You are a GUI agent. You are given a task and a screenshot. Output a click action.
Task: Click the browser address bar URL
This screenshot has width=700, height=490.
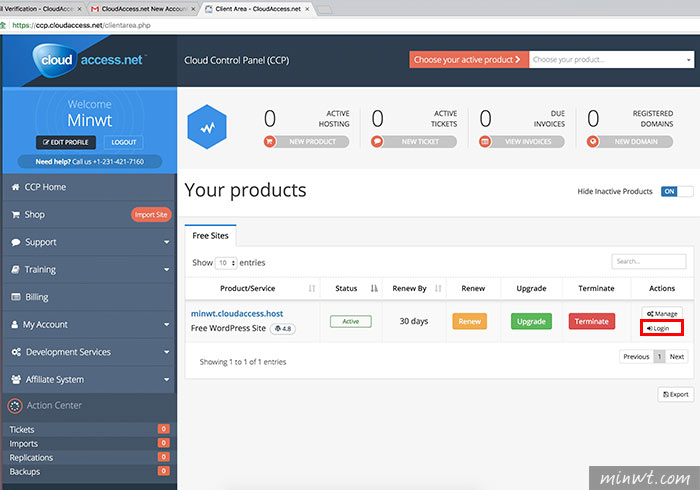pos(81,25)
